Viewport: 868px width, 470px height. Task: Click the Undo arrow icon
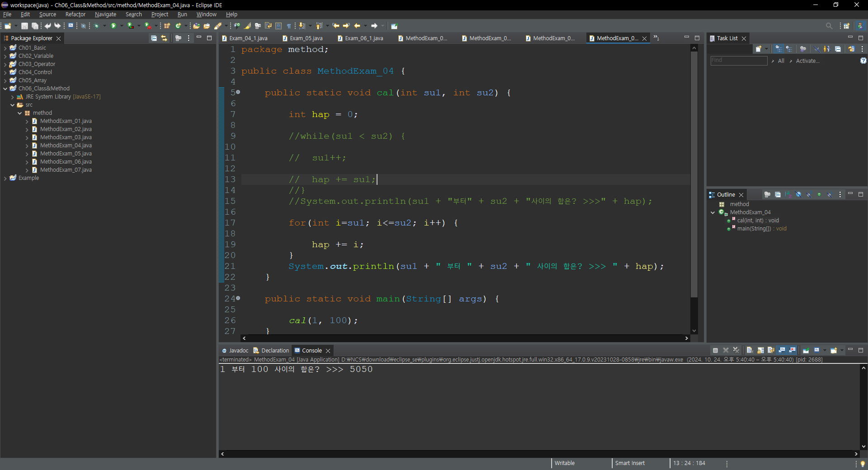(x=47, y=26)
